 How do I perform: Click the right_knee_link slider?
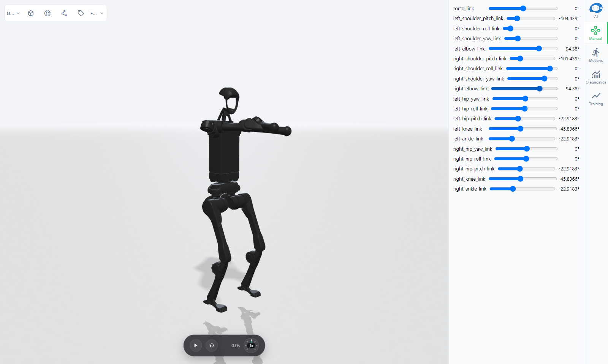click(523, 179)
